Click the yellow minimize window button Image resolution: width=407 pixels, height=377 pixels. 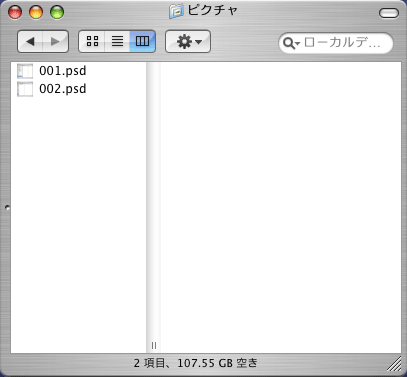36,12
